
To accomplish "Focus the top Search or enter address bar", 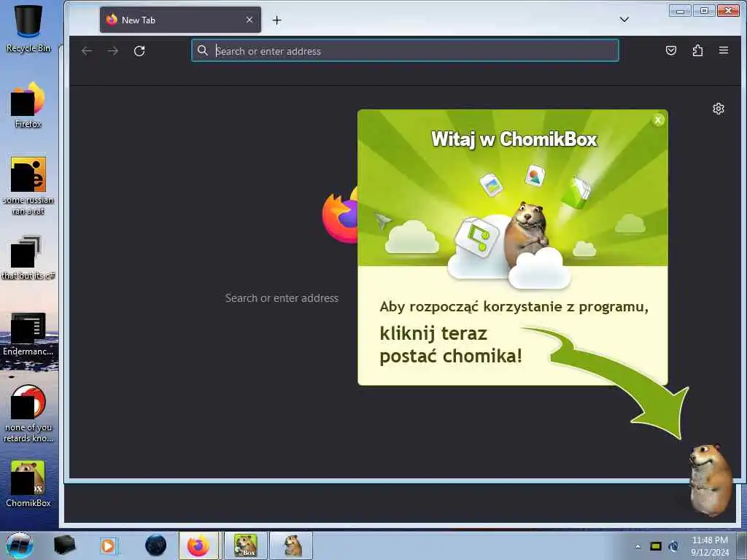I will [x=405, y=50].
